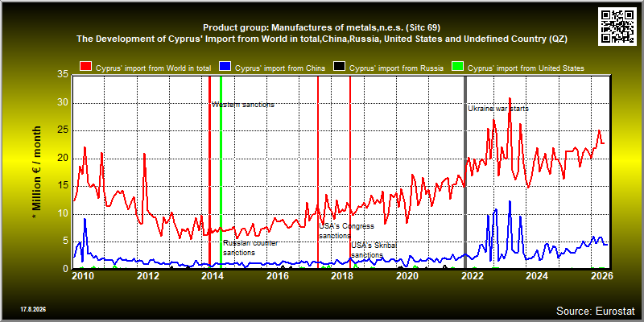Click the x-axis year label 2014
The image size is (644, 322).
pos(213,276)
